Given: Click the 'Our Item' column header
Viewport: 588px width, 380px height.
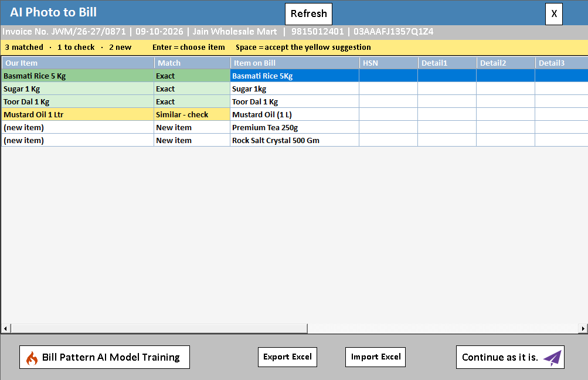Looking at the screenshot, I should (77, 63).
